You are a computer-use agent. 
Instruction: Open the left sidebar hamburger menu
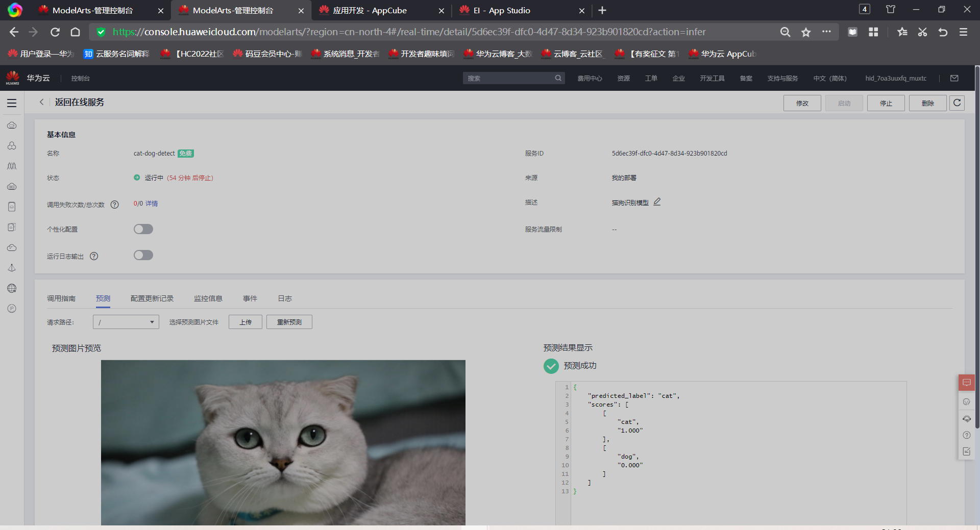click(12, 103)
